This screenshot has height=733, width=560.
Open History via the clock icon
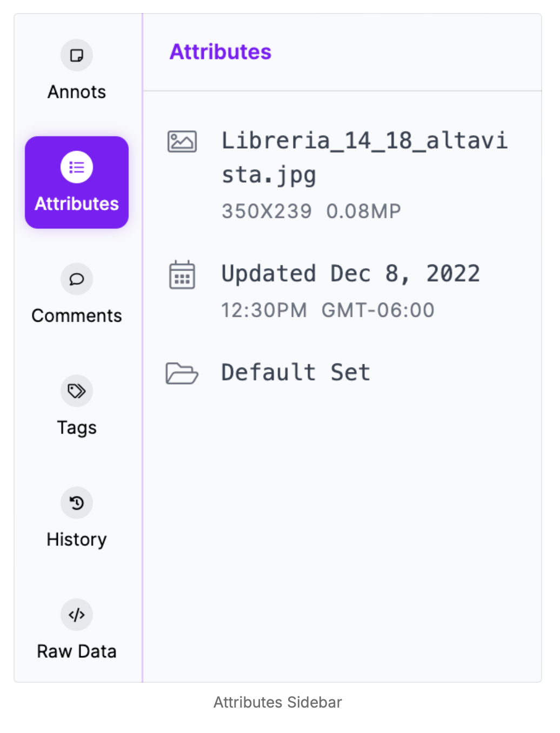point(76,503)
